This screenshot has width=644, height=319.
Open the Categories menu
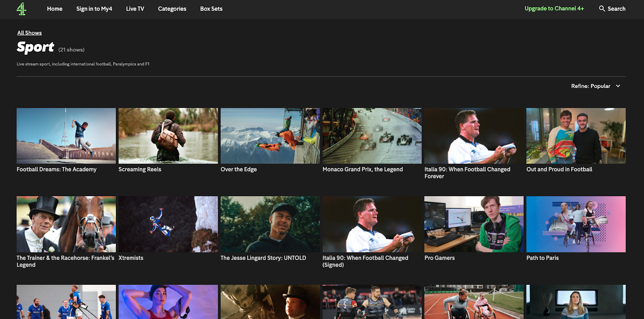[172, 9]
